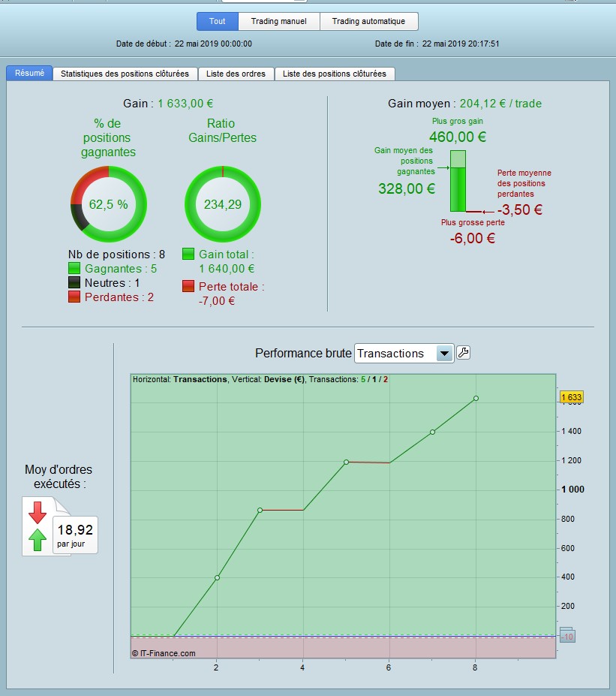The image size is (616, 696).
Task: Click the chart point at transaction 2
Action: [217, 577]
